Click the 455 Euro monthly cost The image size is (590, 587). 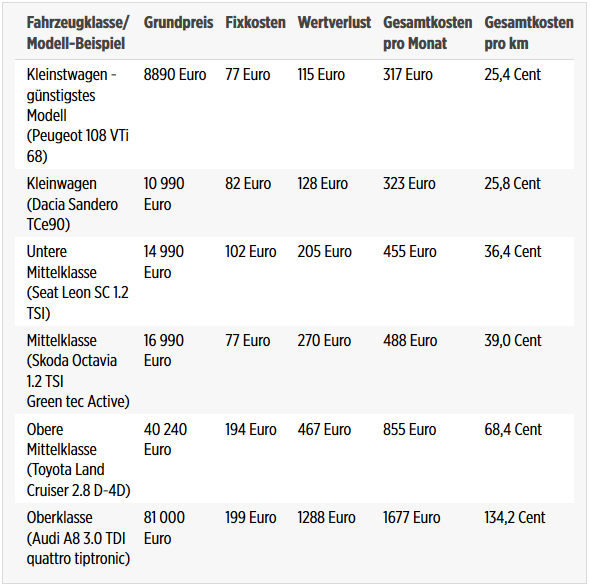tap(410, 252)
